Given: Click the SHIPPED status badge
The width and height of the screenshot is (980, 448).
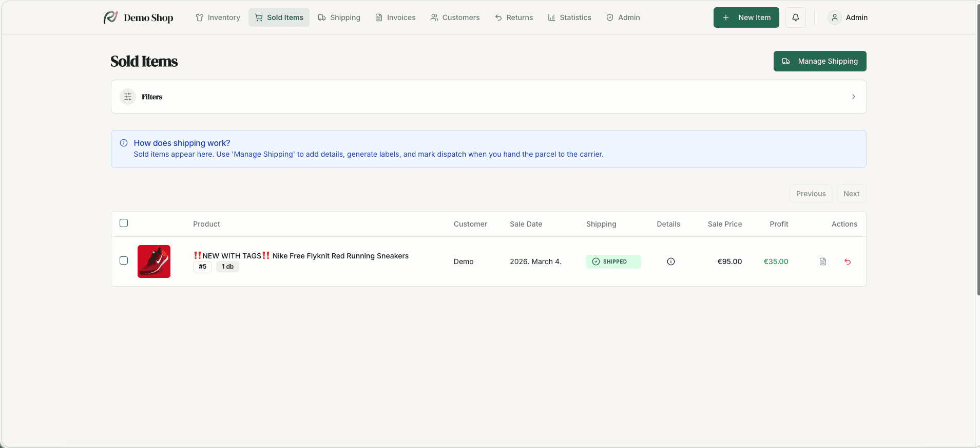Looking at the screenshot, I should pyautogui.click(x=613, y=262).
